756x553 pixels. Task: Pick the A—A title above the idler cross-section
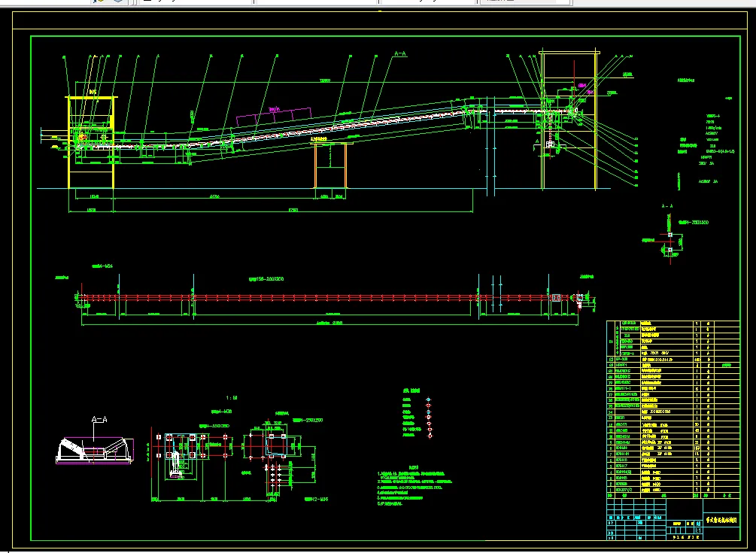99,420
